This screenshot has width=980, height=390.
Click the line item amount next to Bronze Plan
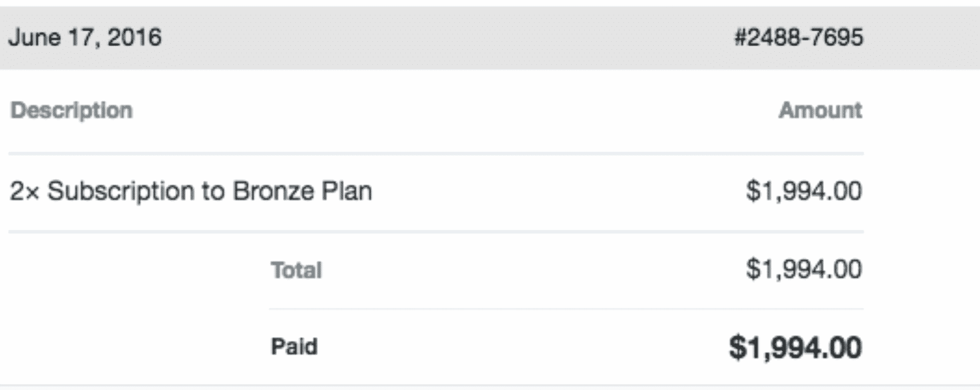click(803, 191)
